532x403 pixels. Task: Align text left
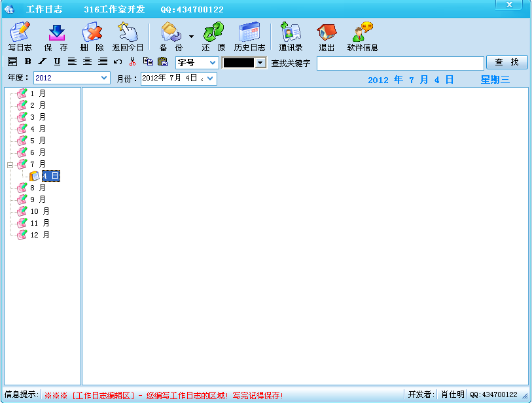pos(72,61)
